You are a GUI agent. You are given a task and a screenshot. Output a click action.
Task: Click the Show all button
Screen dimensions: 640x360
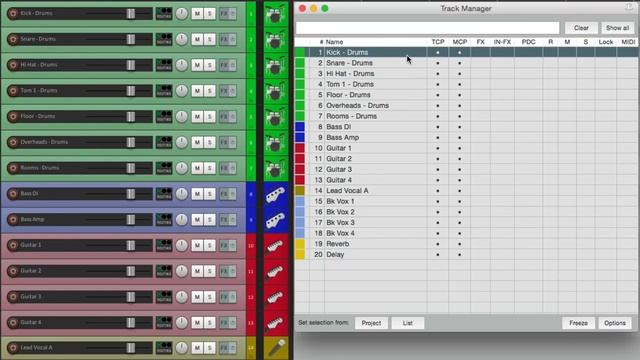pyautogui.click(x=617, y=28)
